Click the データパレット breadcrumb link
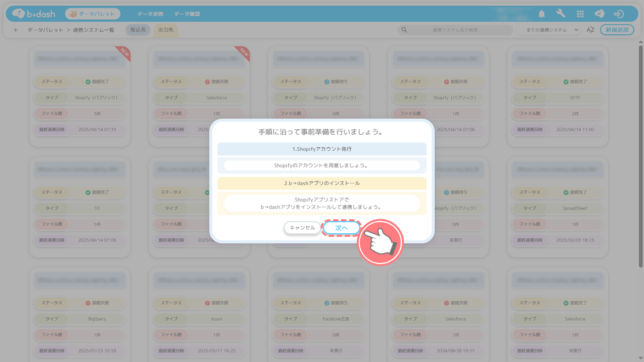This screenshot has height=362, width=644. [46, 30]
